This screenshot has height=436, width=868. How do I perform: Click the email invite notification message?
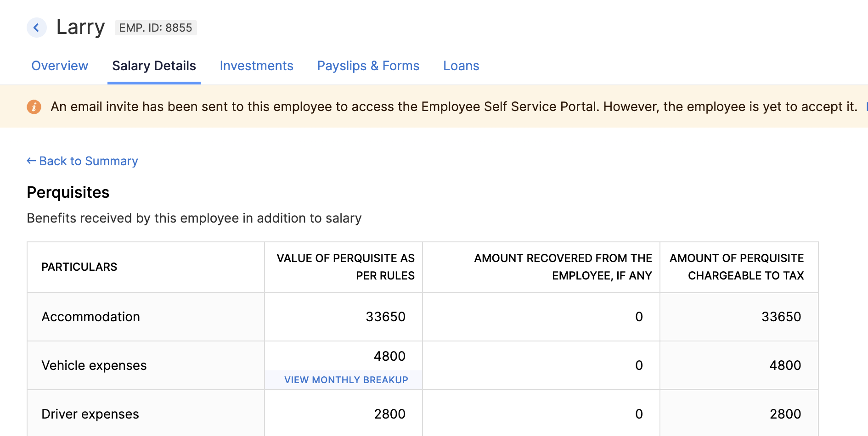(454, 107)
